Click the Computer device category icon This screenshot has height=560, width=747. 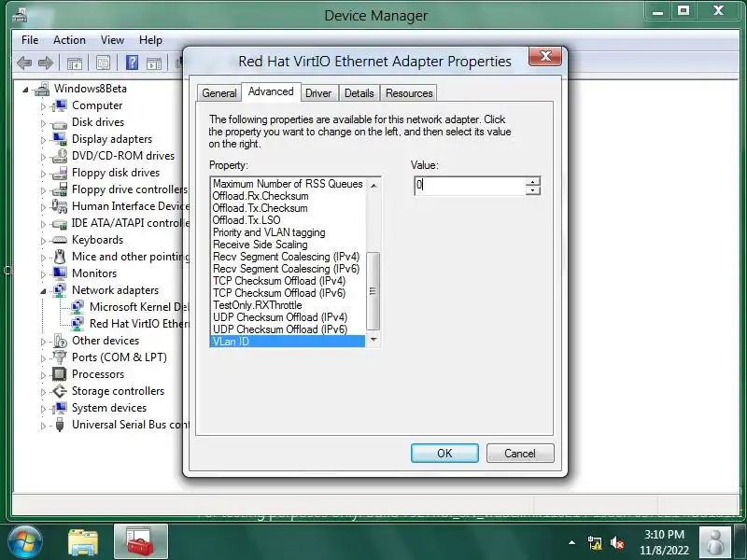(x=60, y=105)
